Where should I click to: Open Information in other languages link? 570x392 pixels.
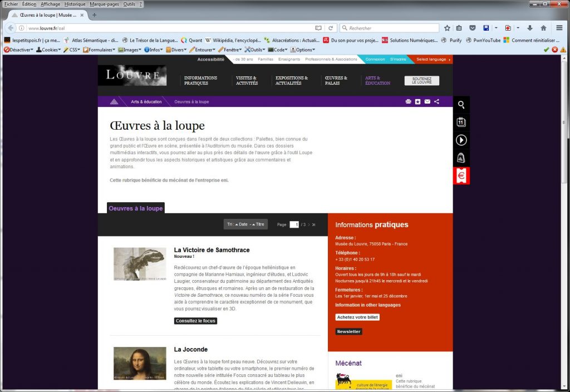(x=368, y=305)
